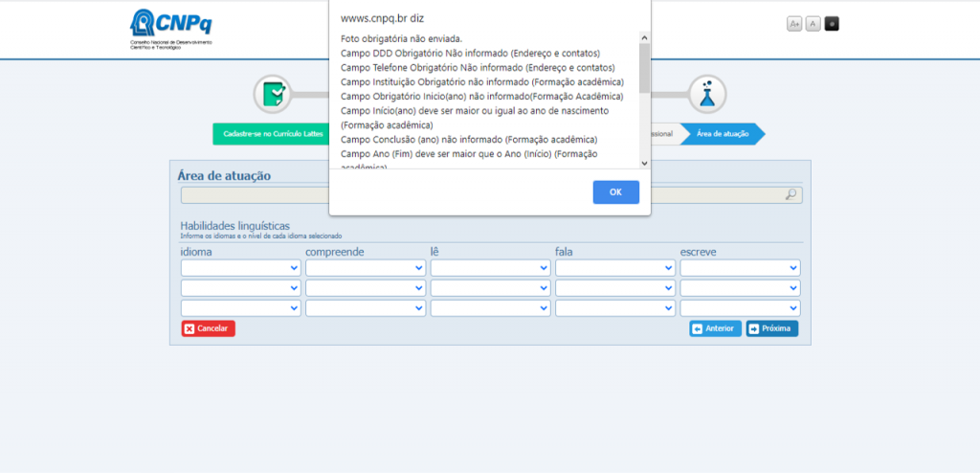Viewport: 980px width, 473px height.
Task: Open the third-row fala dropdown
Action: coord(615,308)
